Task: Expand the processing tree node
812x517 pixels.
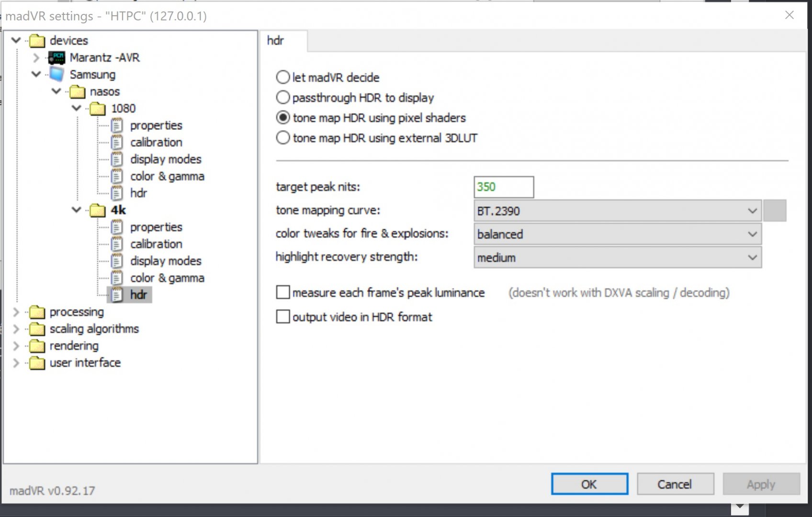Action: tap(16, 312)
